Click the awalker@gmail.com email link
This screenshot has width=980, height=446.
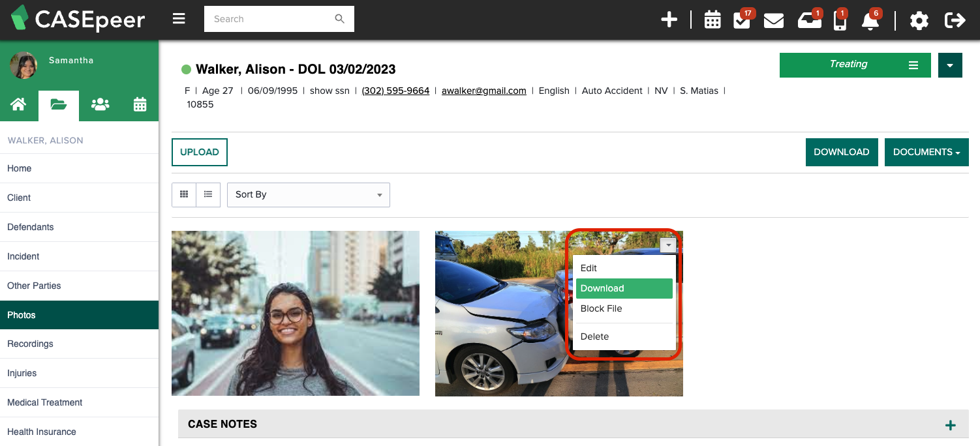click(483, 91)
